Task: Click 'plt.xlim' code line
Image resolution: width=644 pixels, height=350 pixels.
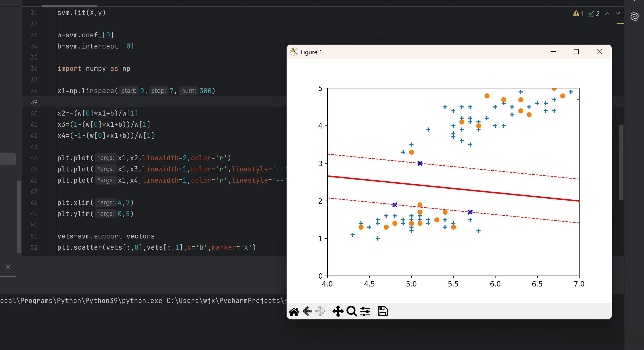Action: click(95, 203)
